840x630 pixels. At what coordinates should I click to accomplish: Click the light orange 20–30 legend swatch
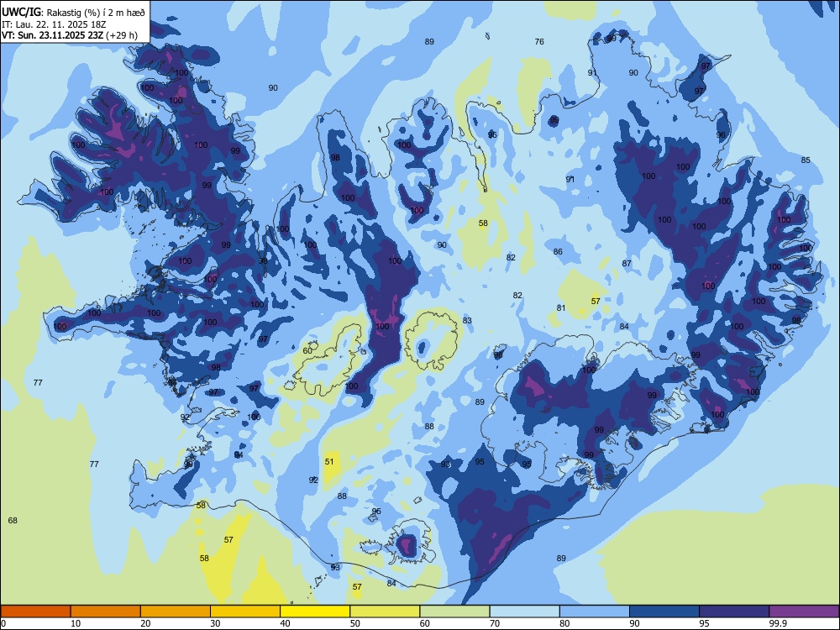176,612
